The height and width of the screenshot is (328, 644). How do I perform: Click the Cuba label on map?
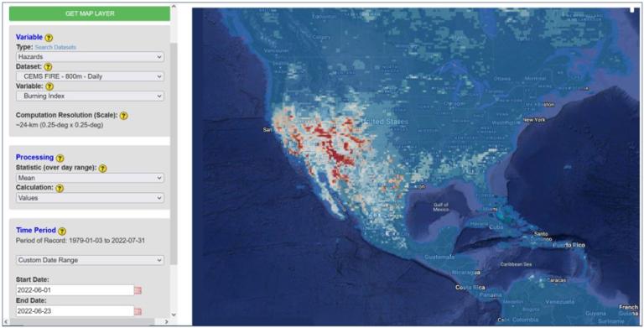496,226
